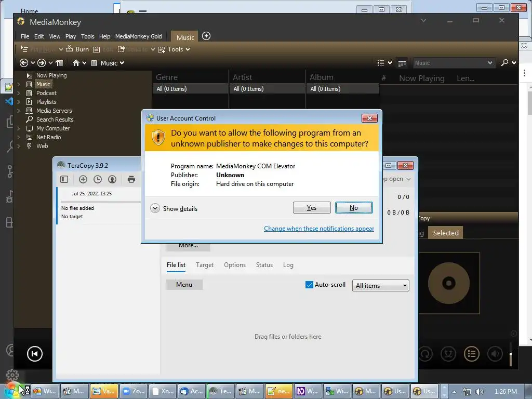Open MediaMonkey Play menu
This screenshot has width=532, height=399.
(x=71, y=36)
